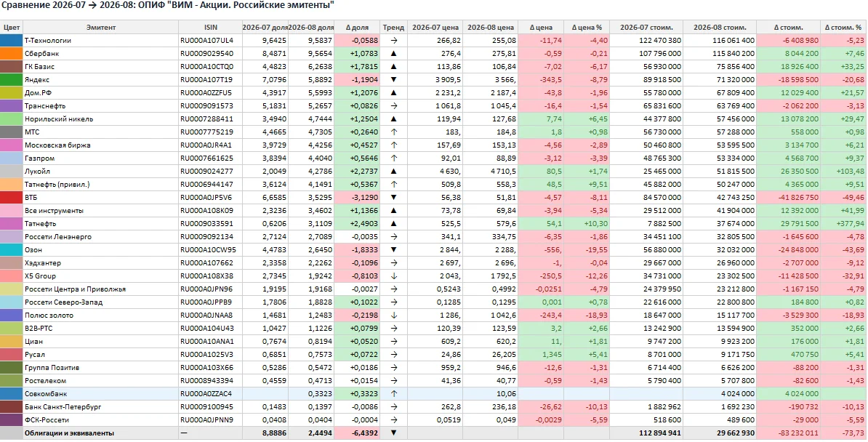Click the right-arrow trend icon for Транснефть
This screenshot has width=868, height=442.
[393, 106]
